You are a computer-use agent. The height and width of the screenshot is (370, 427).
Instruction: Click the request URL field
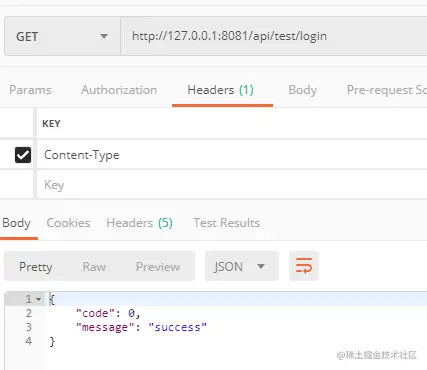coord(274,36)
